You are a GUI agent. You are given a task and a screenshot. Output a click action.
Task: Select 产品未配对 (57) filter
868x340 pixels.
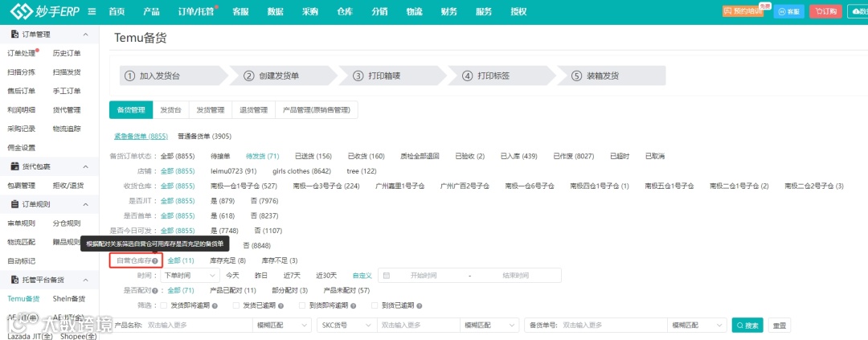[x=346, y=290]
